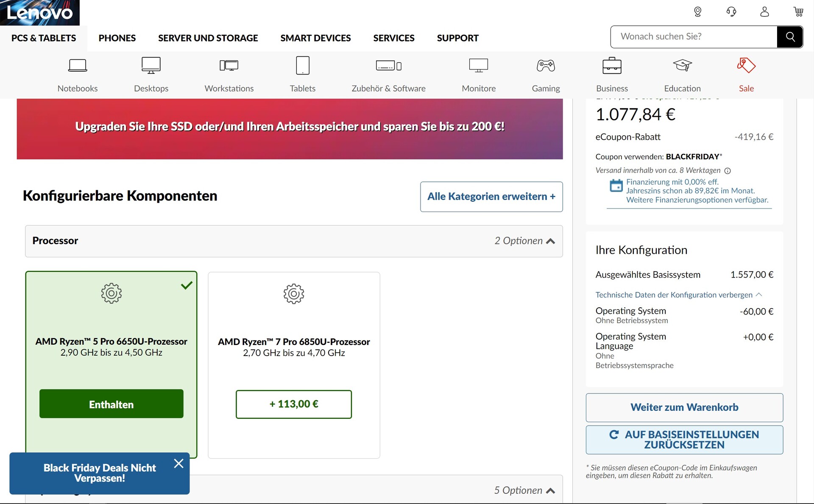Click the search magnifier button
814x504 pixels.
790,37
